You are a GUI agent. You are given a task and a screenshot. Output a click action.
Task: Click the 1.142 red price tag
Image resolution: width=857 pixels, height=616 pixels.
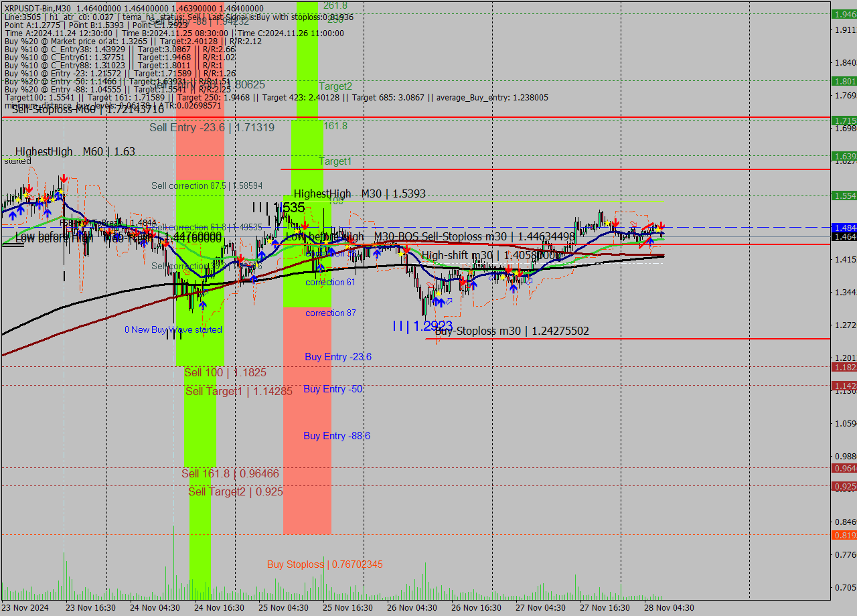pos(844,386)
